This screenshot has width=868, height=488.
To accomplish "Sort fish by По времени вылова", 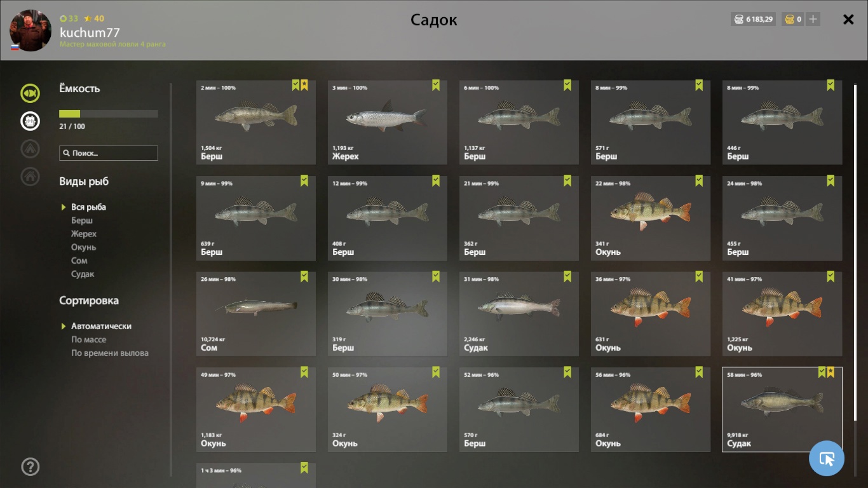I will tap(110, 353).
